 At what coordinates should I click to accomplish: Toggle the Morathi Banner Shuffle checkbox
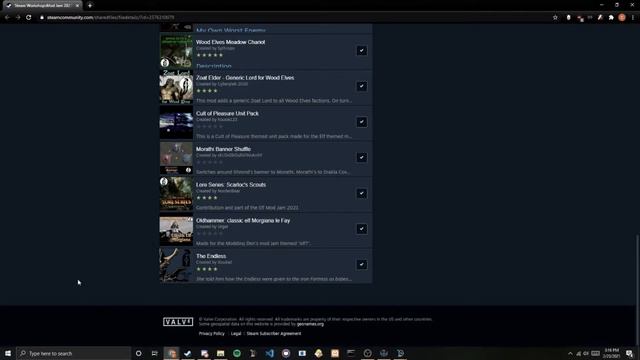point(362,158)
